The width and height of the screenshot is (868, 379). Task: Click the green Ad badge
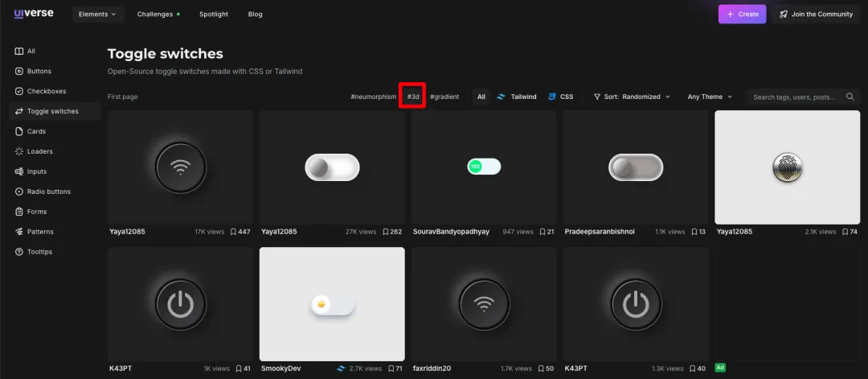pos(720,368)
